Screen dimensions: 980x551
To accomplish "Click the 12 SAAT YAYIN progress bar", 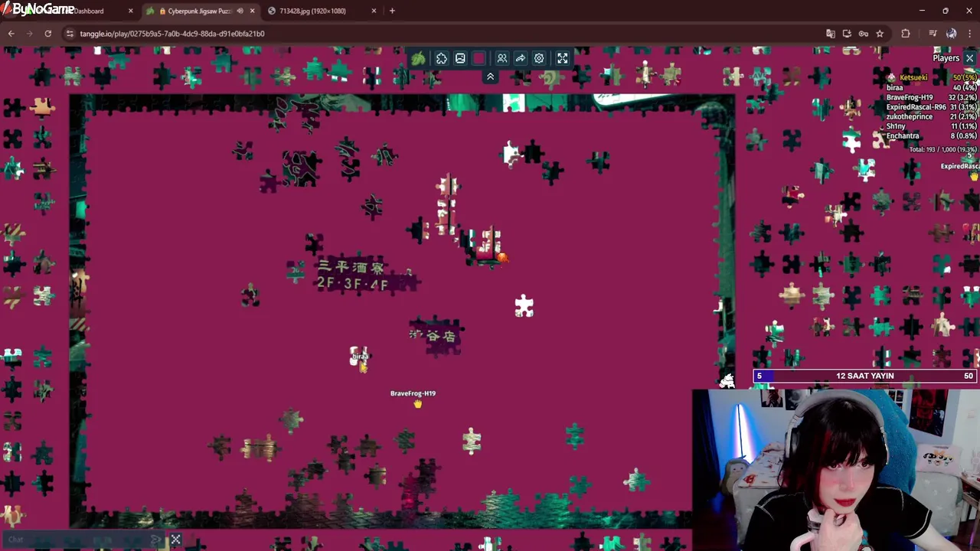I will pyautogui.click(x=864, y=376).
